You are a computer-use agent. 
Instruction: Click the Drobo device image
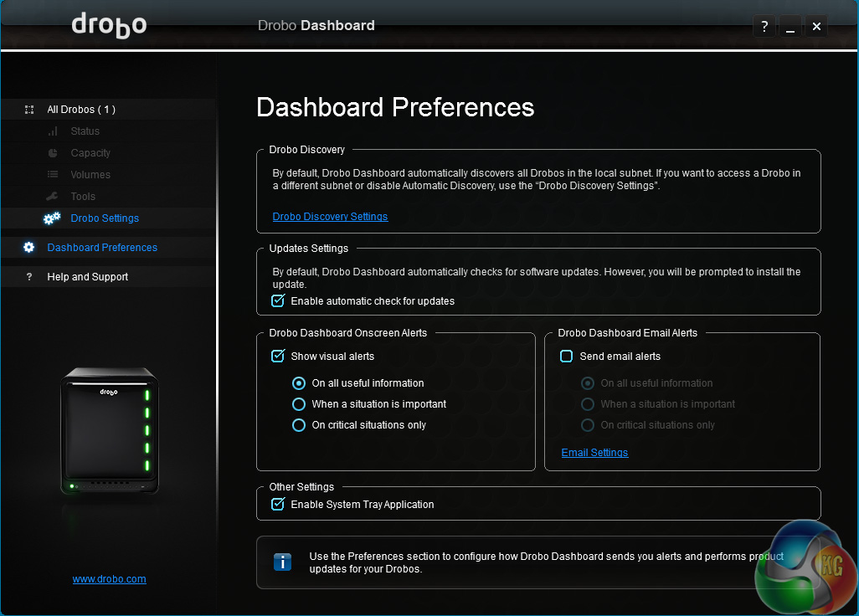click(x=109, y=430)
